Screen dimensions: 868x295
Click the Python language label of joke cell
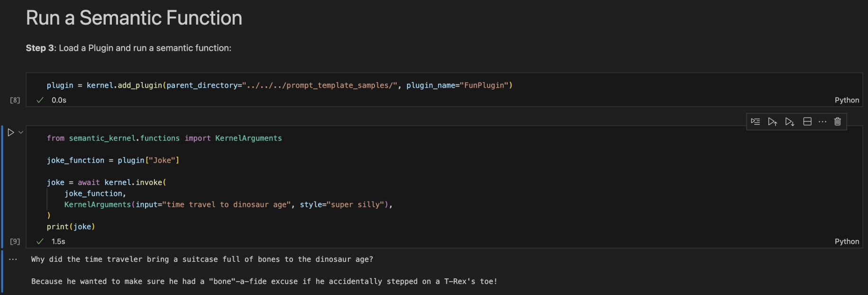[847, 241]
